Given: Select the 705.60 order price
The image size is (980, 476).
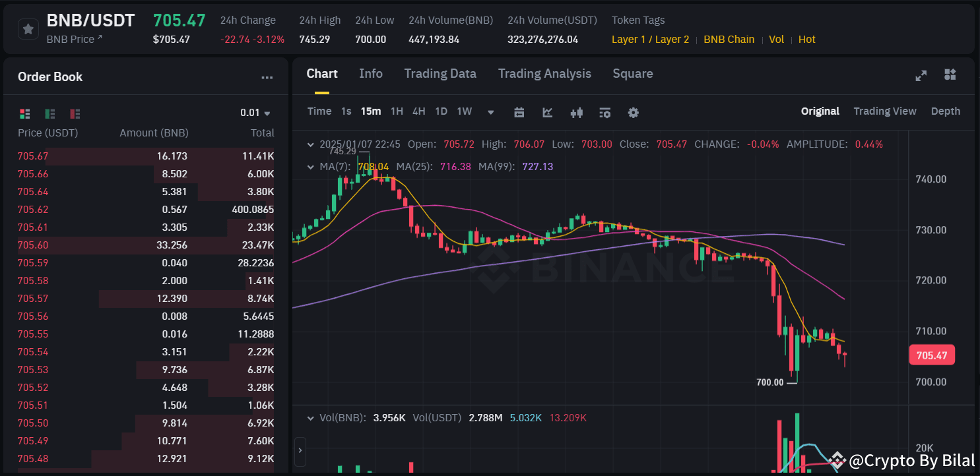Looking at the screenshot, I should 33,245.
